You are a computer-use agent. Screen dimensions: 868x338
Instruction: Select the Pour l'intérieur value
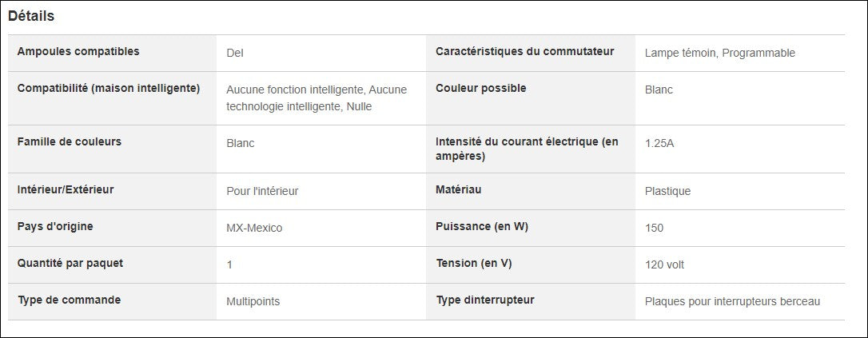(x=262, y=191)
